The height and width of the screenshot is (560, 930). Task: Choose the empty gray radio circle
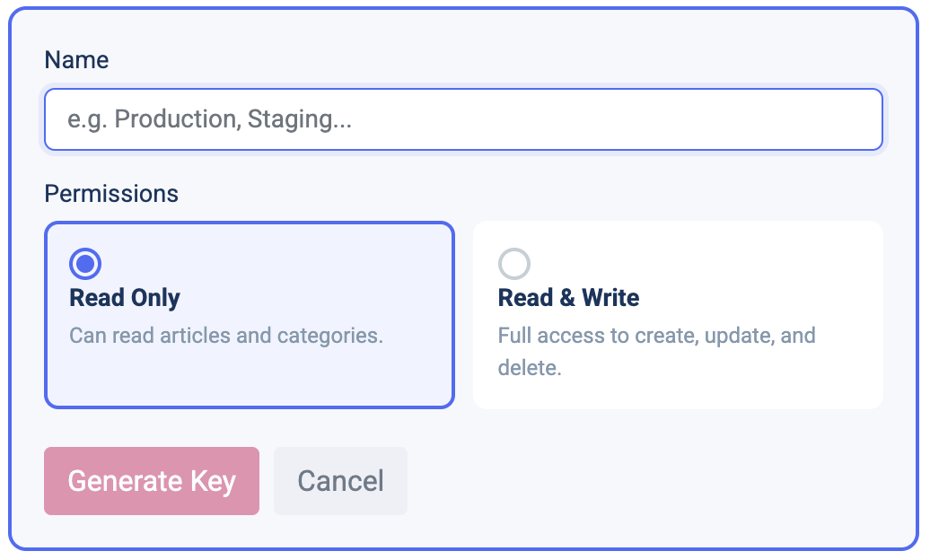point(514,264)
